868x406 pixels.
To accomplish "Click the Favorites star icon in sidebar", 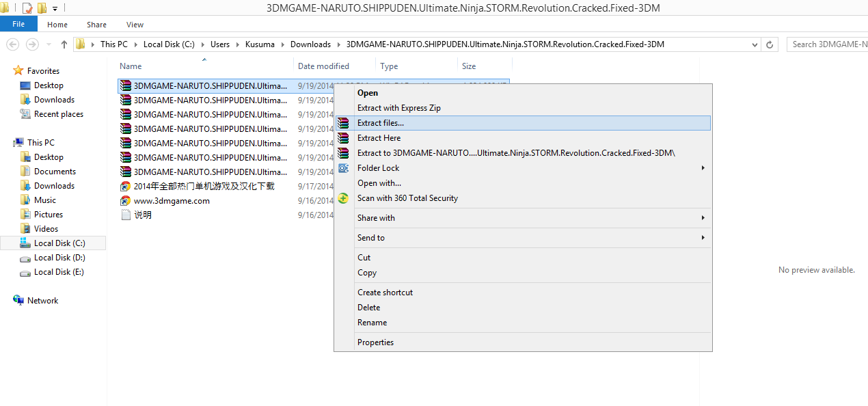I will [x=18, y=71].
